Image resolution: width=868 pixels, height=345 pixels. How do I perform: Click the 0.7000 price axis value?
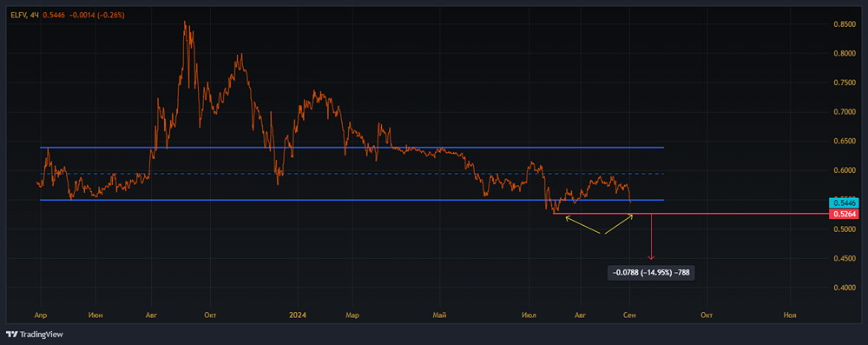[845, 112]
